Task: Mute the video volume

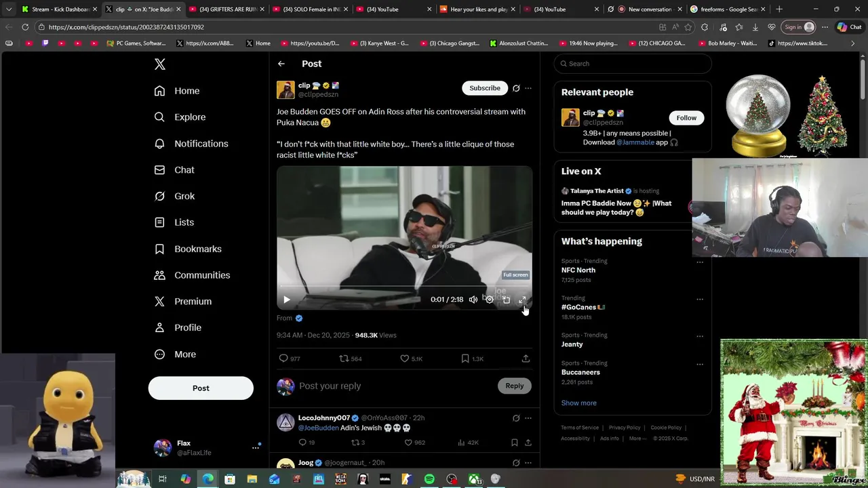Action: tap(473, 300)
